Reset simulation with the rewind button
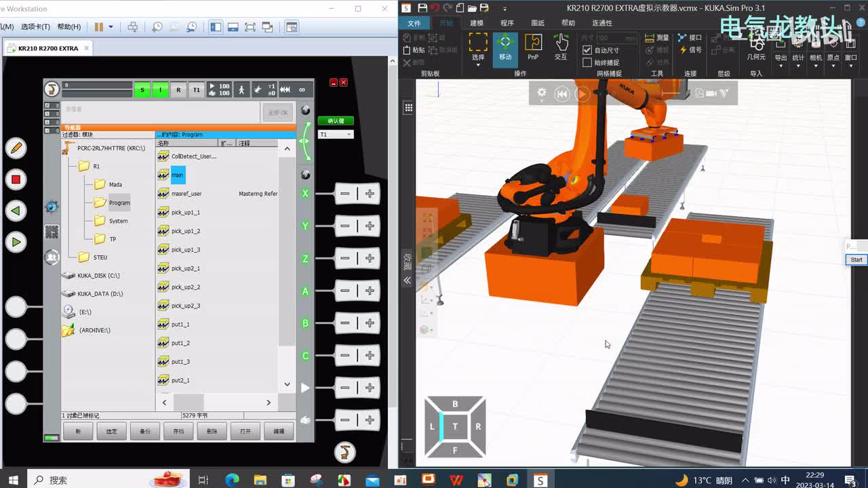Screen dimensions: 868x488 click(562, 94)
